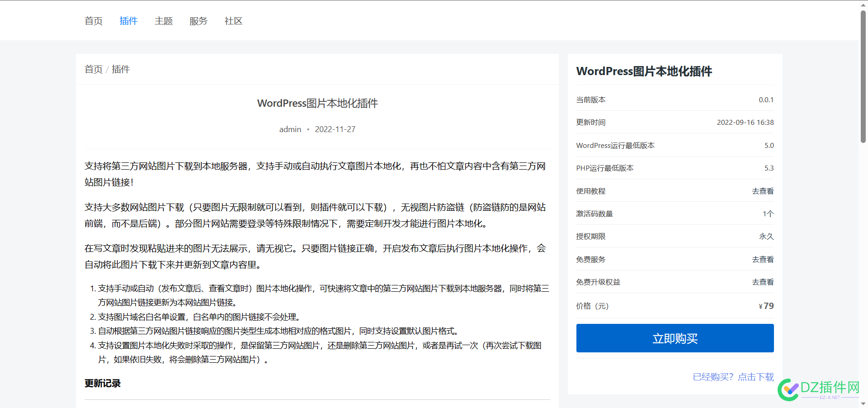Open 去查看 link for 免费升级权益
868x408 pixels.
(x=763, y=282)
